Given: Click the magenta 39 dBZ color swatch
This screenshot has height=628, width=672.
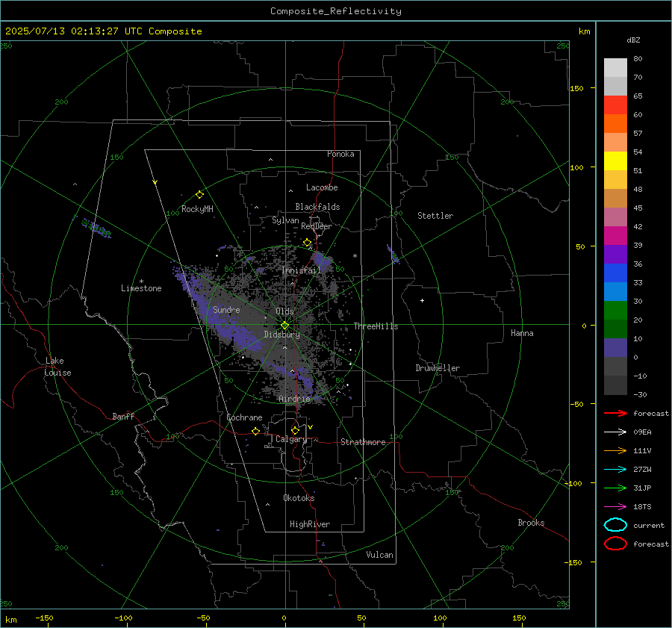Looking at the screenshot, I should click(x=615, y=236).
